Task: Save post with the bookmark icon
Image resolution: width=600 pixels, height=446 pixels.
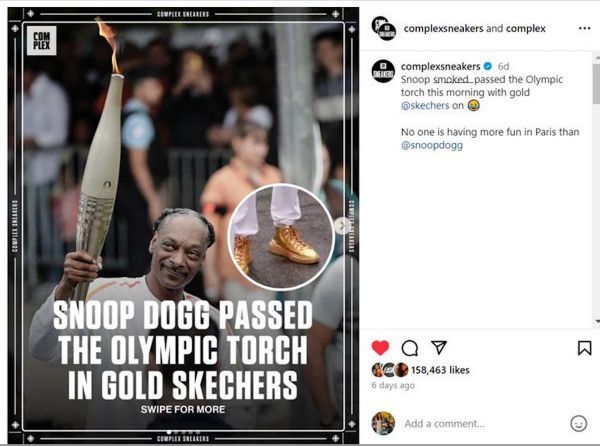Action: 584,348
